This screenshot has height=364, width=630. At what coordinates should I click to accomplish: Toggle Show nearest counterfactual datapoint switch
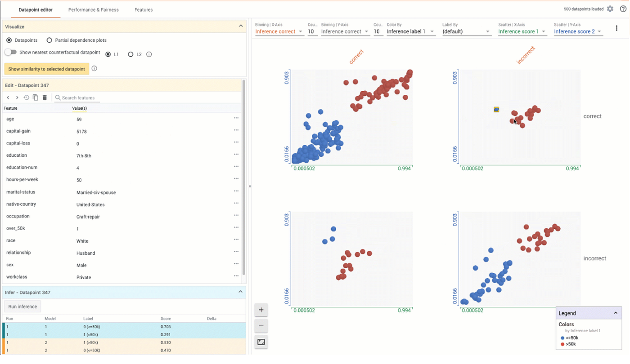(x=10, y=52)
